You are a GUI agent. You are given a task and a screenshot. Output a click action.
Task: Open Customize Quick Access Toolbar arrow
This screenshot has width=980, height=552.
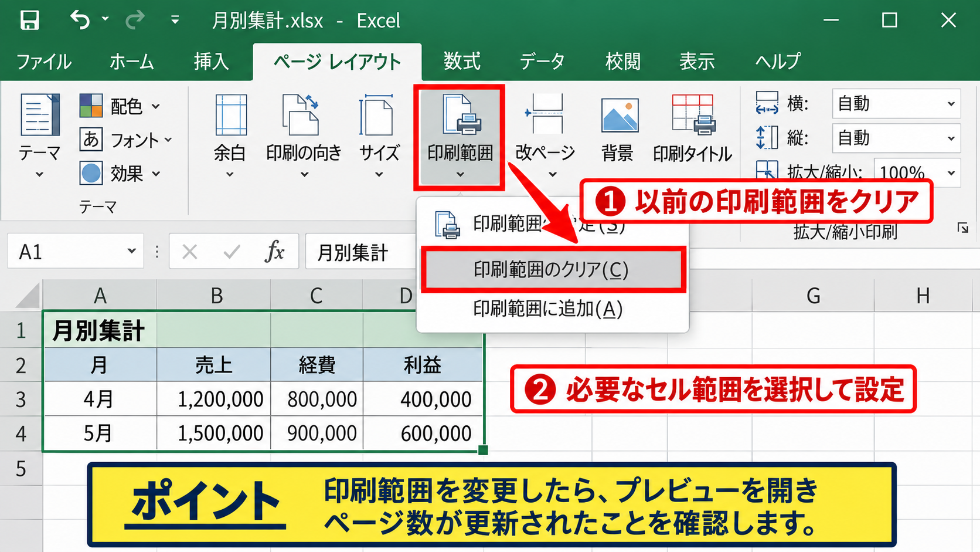[x=175, y=20]
